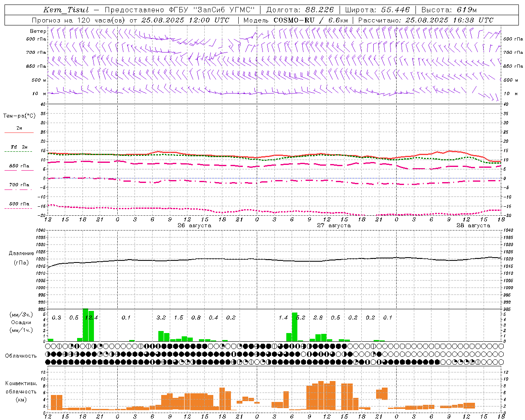This screenshot has width=525, height=420.
Task: Click the Высота: 619м value
Action: click(449, 10)
